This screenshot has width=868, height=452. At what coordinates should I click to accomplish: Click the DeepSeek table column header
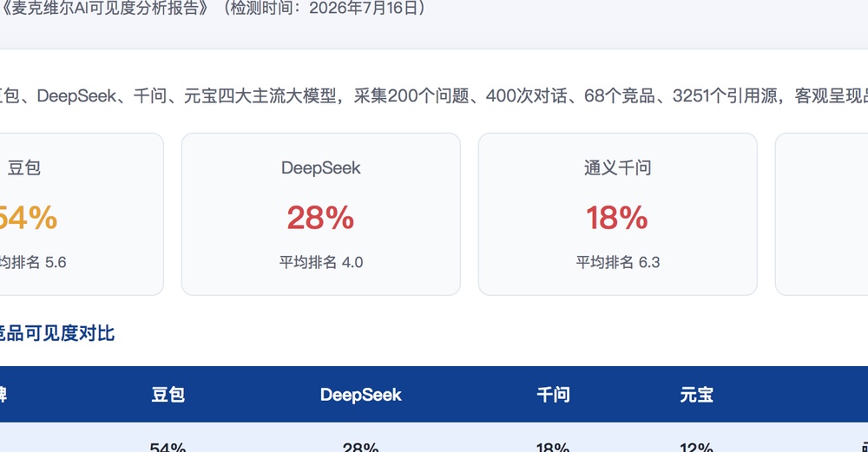[361, 395]
